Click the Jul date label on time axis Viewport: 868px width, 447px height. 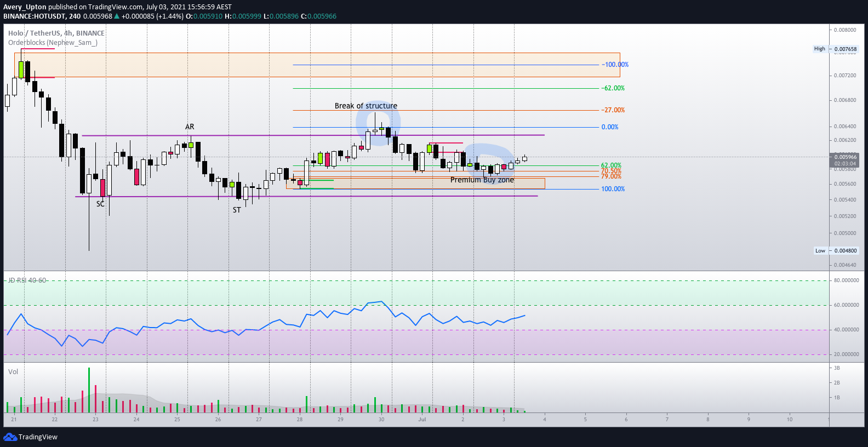(422, 419)
